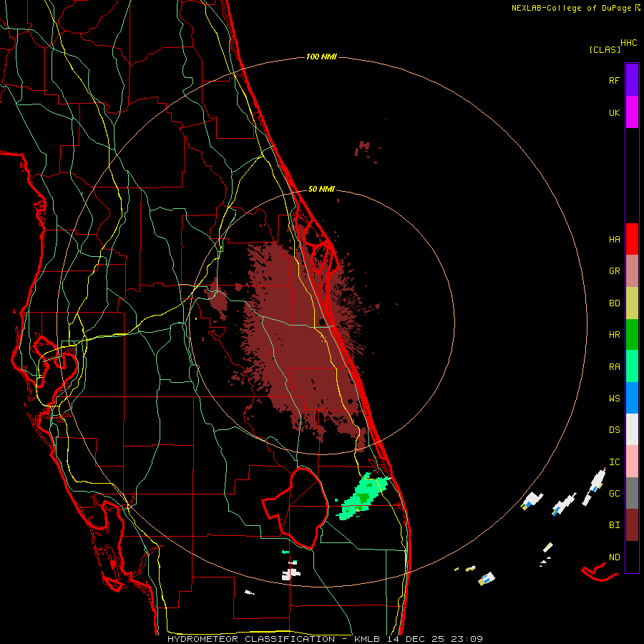Click the "HHC" product code text
The image size is (644, 644).
[x=628, y=43]
